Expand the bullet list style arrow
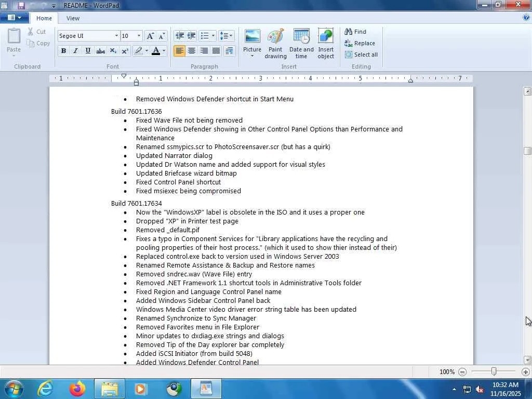 (x=213, y=36)
